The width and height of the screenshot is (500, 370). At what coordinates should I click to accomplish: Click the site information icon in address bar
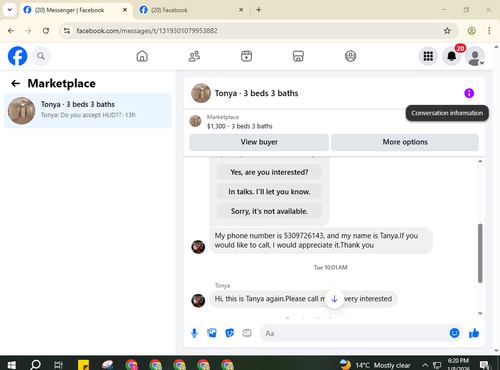(67, 31)
